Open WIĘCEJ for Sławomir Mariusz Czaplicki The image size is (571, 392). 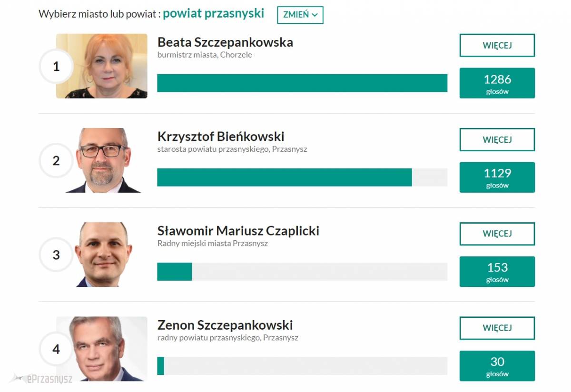coord(497,234)
